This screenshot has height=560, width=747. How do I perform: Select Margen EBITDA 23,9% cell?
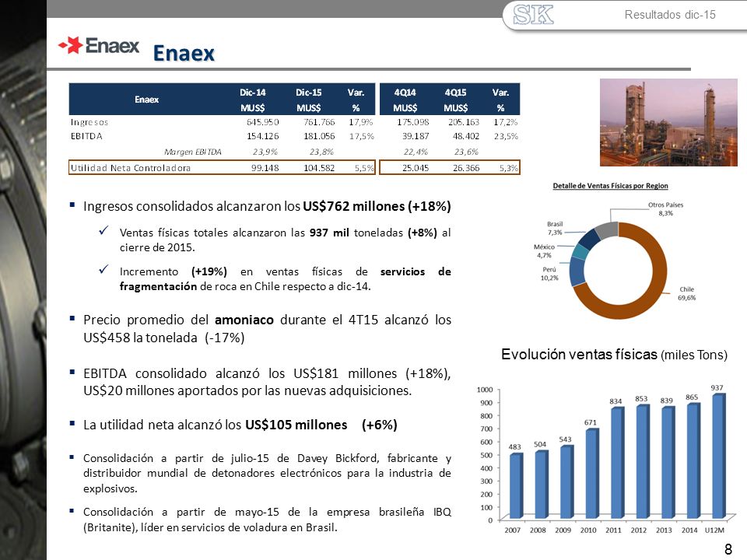[265, 152]
